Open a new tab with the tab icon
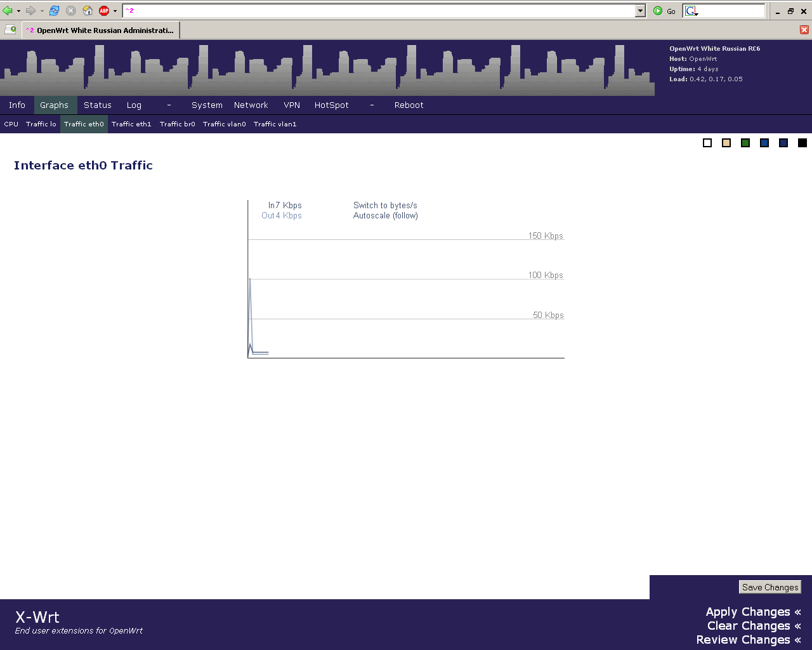 10,30
